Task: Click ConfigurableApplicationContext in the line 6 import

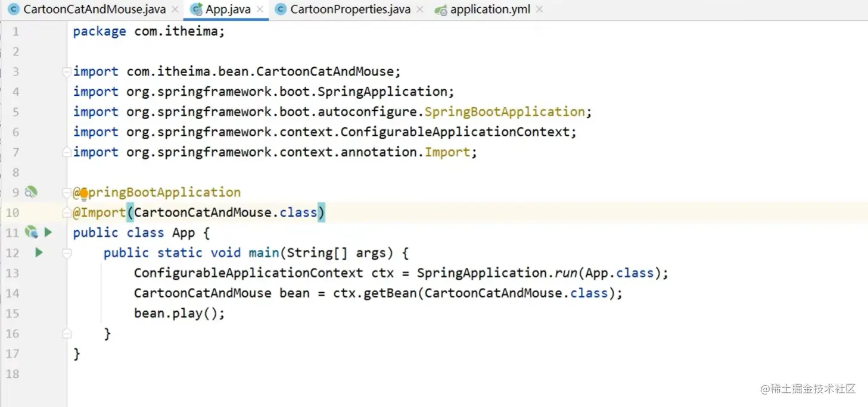Action: coord(455,132)
